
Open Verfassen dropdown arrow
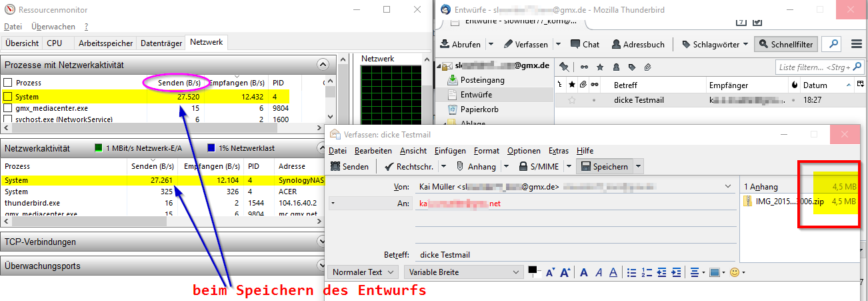(557, 45)
